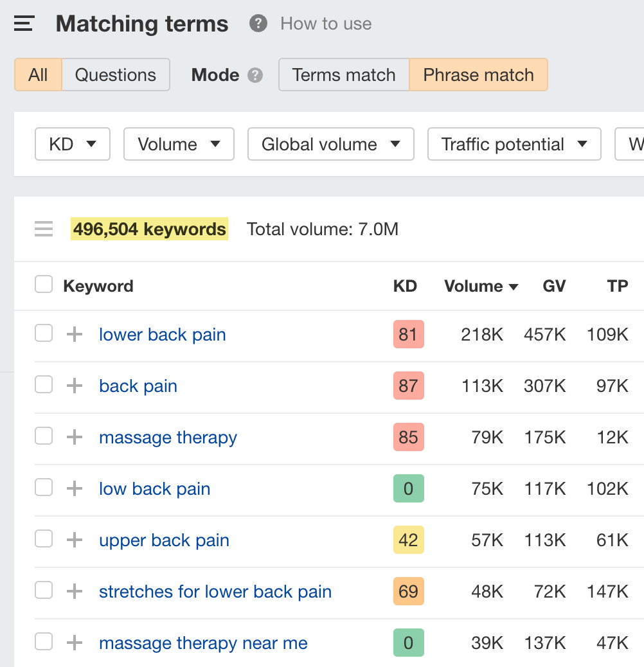Image resolution: width=644 pixels, height=667 pixels.
Task: Open the Traffic potential filter dropdown
Action: coord(514,144)
